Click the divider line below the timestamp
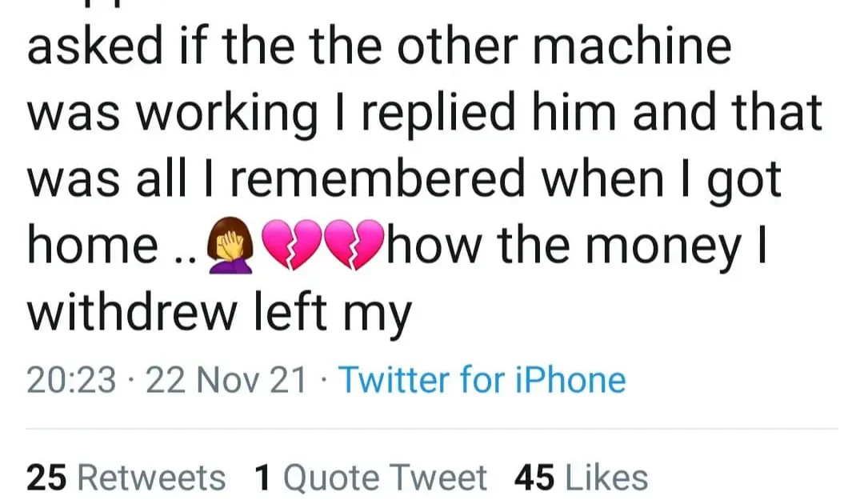The height and width of the screenshot is (504, 864). pos(432,429)
